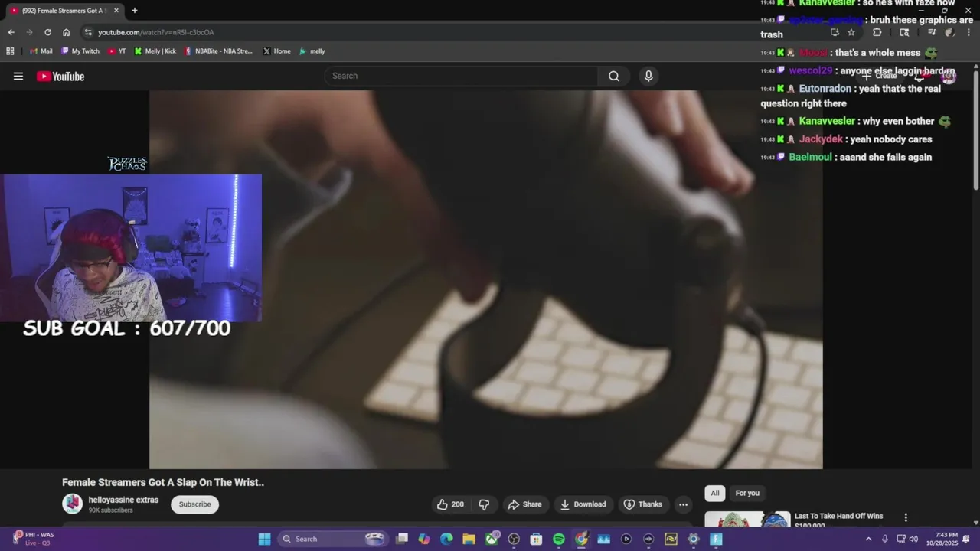The image size is (980, 551).
Task: Click the YouTube search magnifier button
Action: (613, 76)
